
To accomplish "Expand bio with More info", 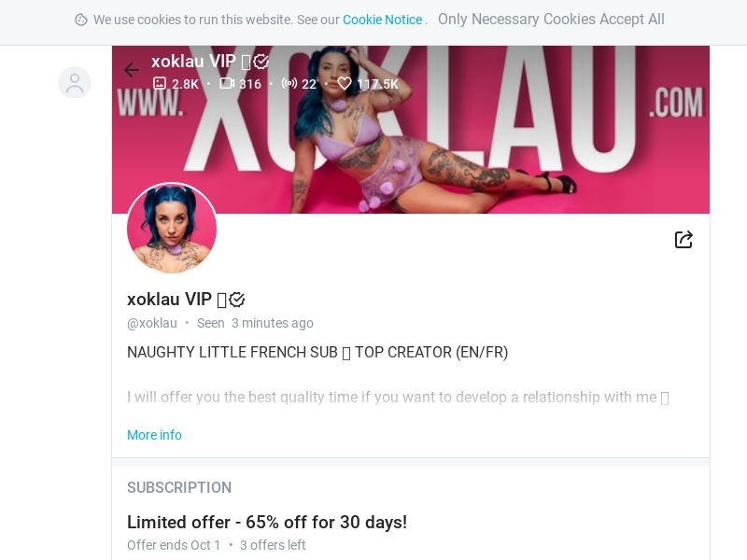I will tap(154, 435).
